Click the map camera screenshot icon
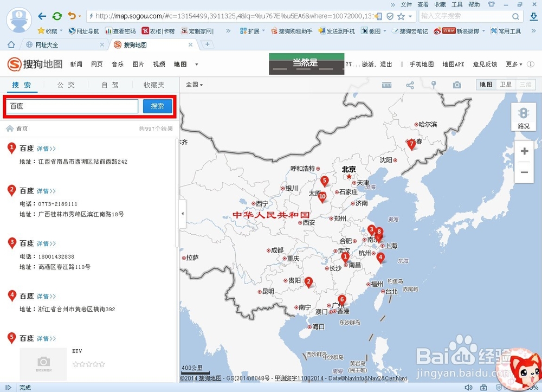Screen dimensions: 542x392 [x=457, y=85]
